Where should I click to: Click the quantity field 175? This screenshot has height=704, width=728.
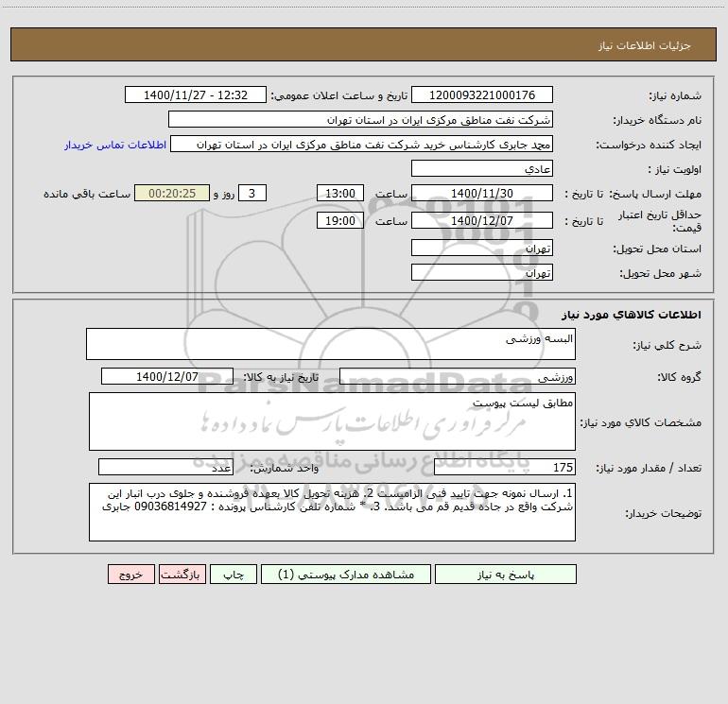(505, 467)
